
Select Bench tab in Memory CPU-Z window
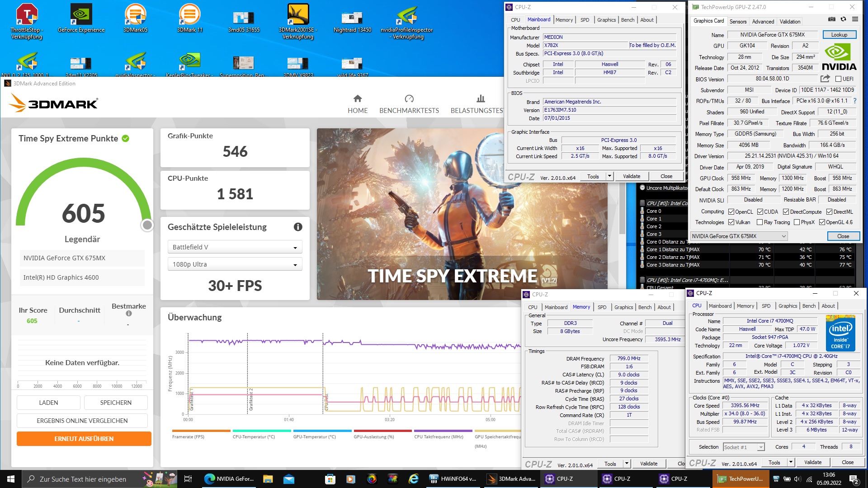pyautogui.click(x=645, y=307)
